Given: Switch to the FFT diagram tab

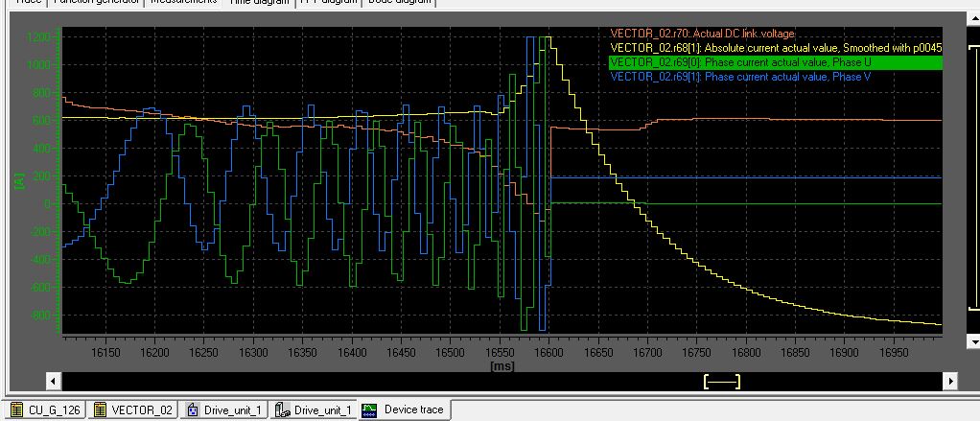Looking at the screenshot, I should [x=329, y=2].
